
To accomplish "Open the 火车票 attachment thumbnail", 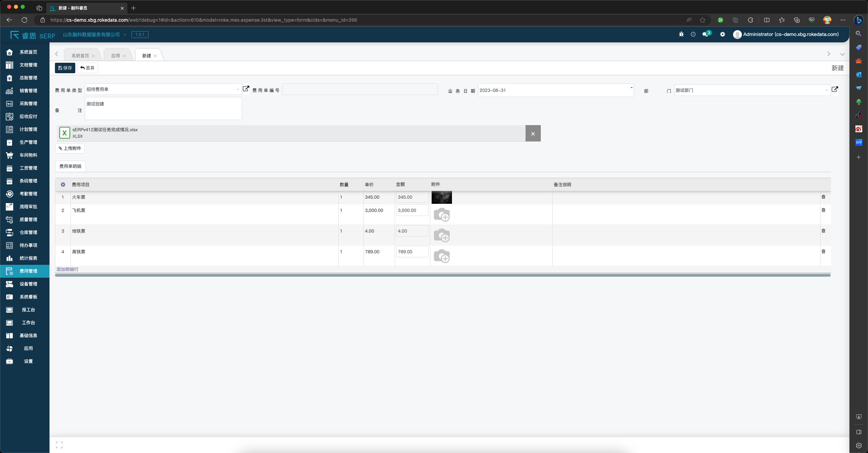I will click(441, 197).
